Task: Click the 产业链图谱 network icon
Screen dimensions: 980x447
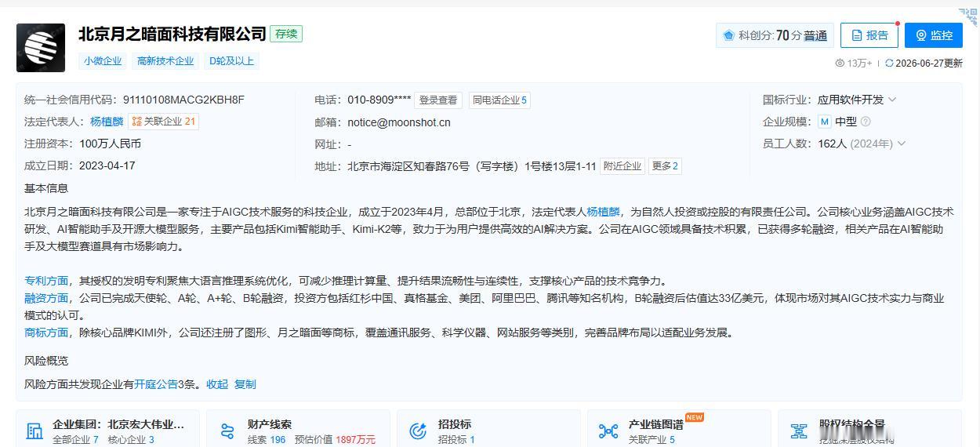Action: 608,431
